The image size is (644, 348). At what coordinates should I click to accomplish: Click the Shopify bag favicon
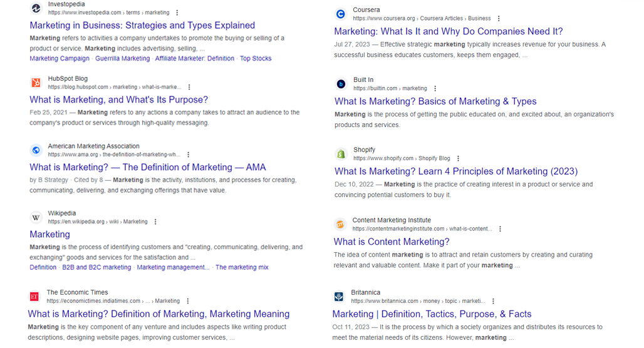coord(341,154)
